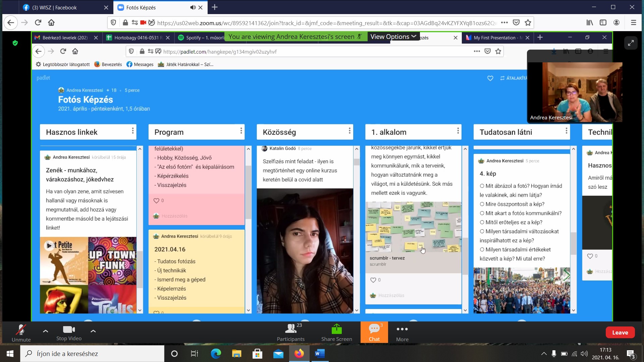
Task: Save page to Pocket in outer browser
Action: (516, 22)
